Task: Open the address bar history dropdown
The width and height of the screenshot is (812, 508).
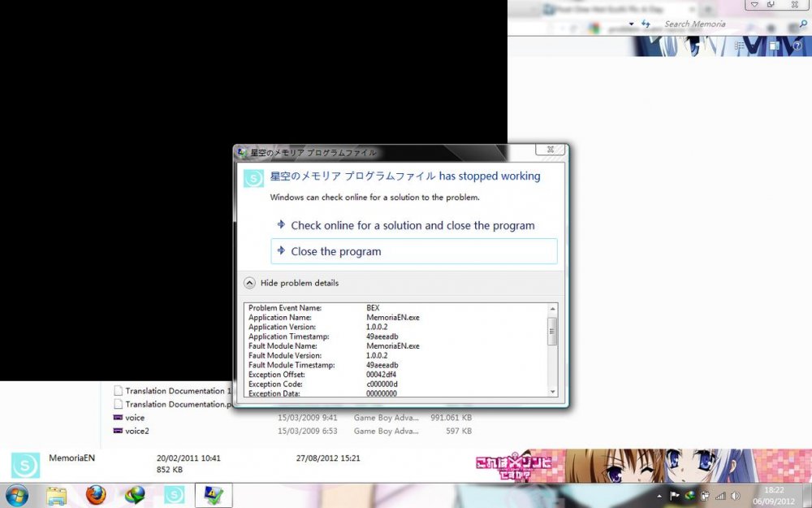Action: (630, 24)
